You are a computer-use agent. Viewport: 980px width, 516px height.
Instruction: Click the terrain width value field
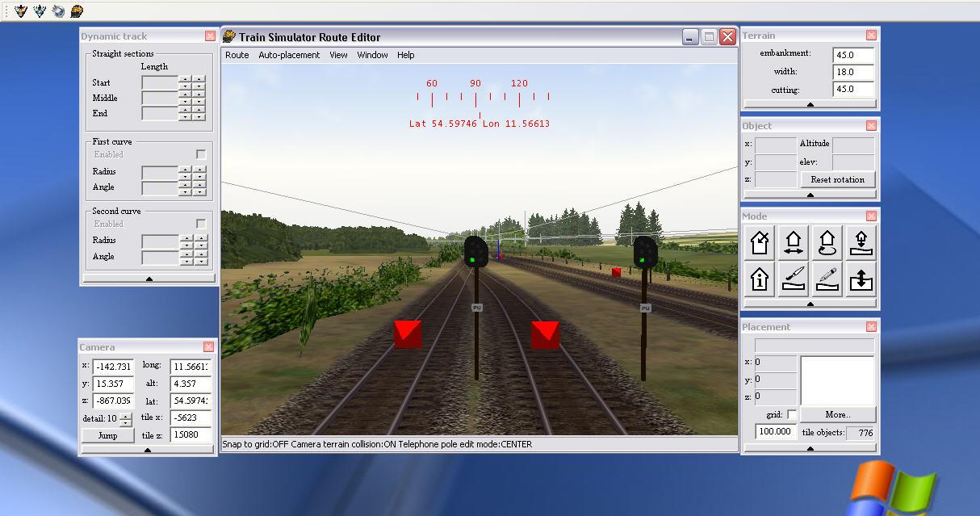click(854, 72)
